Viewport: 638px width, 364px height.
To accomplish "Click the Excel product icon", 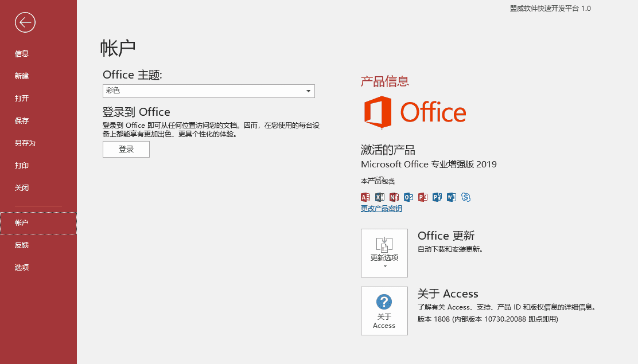I will click(380, 197).
